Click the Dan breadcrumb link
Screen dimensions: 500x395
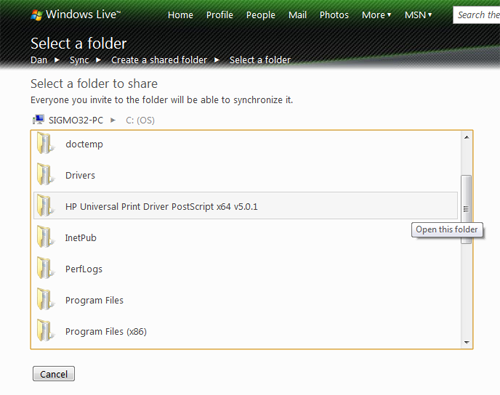pyautogui.click(x=39, y=60)
